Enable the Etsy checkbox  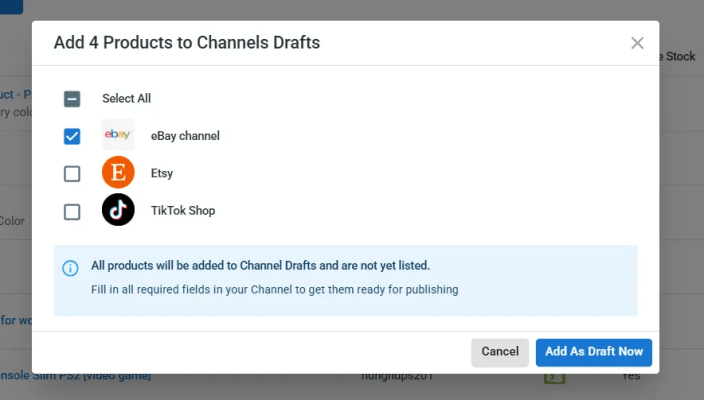coord(72,174)
